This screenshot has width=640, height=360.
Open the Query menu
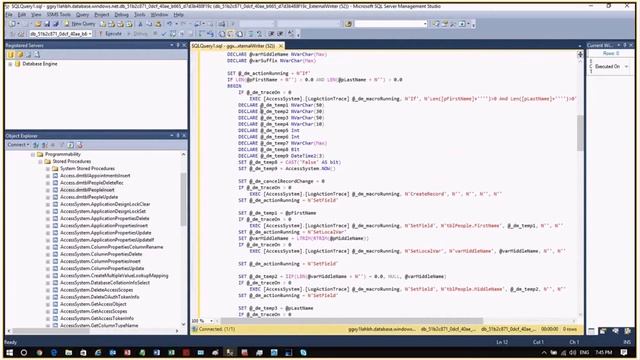[82, 15]
